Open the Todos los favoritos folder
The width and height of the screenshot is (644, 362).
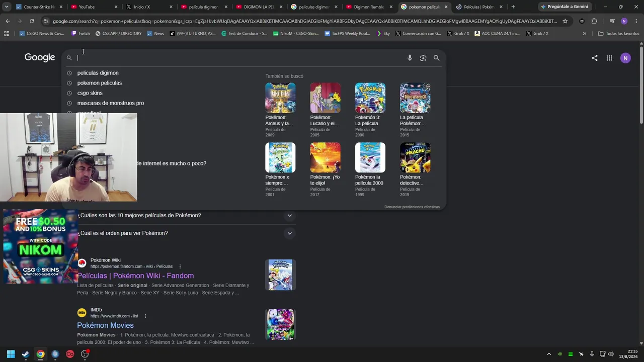coord(618,33)
